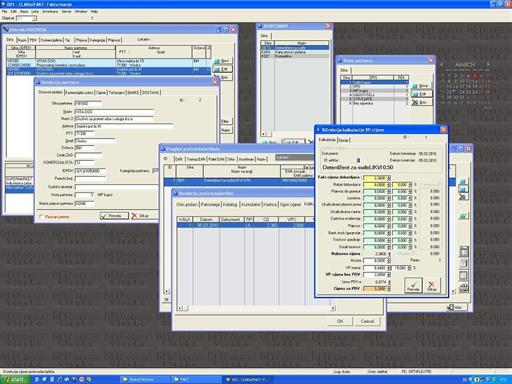
Task: Click Edit button in partner list window
Action: [x=222, y=69]
